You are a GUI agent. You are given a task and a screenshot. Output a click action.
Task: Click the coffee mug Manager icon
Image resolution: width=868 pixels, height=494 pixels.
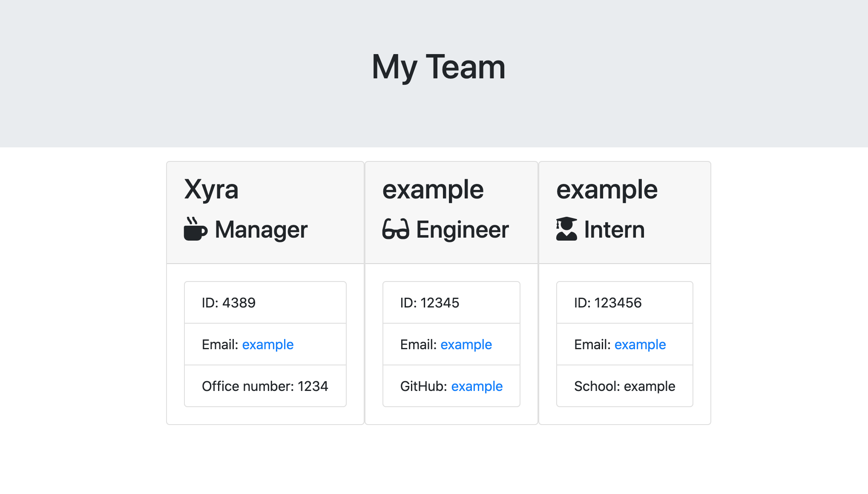pos(195,229)
